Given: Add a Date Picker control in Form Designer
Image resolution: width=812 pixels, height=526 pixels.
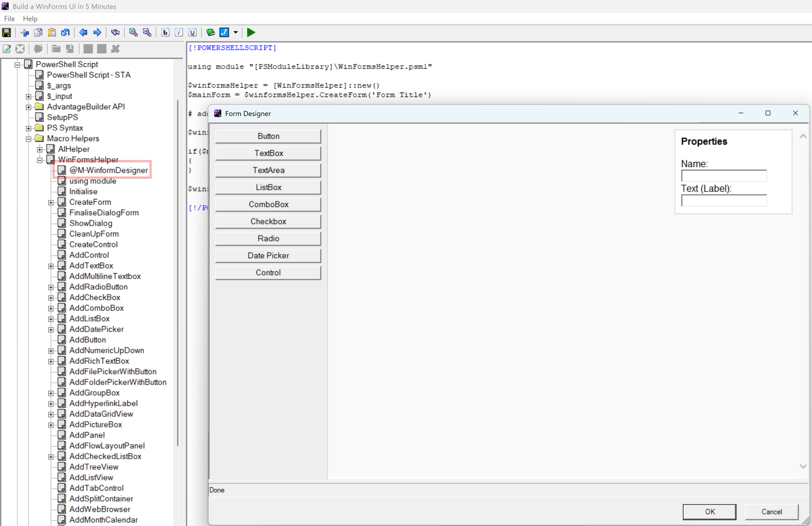Looking at the screenshot, I should point(268,256).
